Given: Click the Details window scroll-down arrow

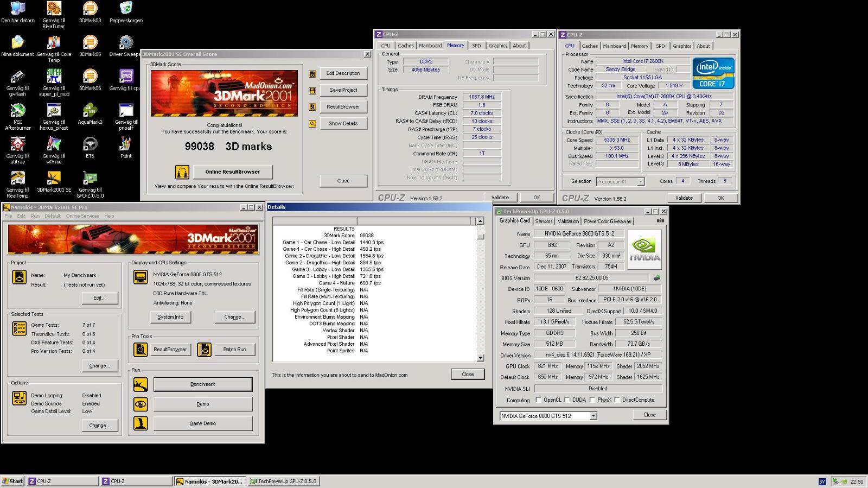Looking at the screenshot, I should tap(480, 358).
